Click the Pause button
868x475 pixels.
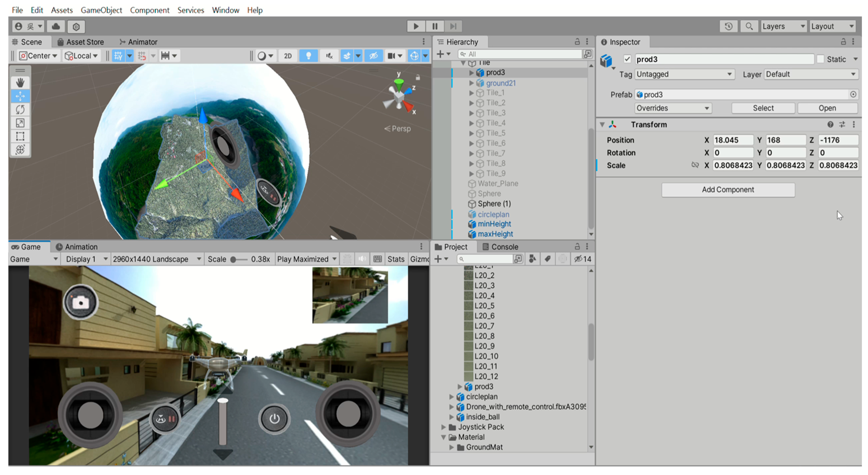[x=435, y=26]
